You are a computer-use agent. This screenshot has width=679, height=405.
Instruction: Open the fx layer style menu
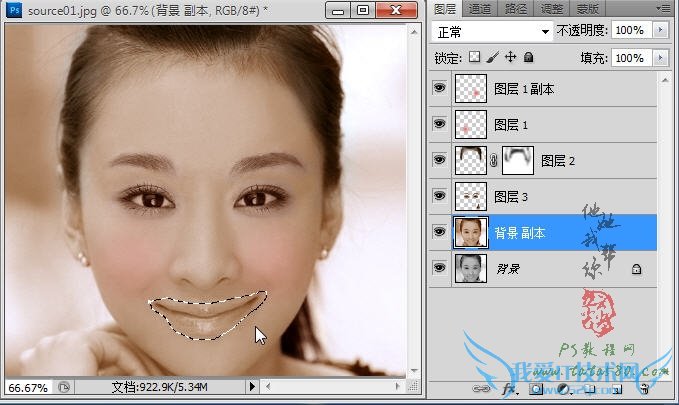pos(509,389)
